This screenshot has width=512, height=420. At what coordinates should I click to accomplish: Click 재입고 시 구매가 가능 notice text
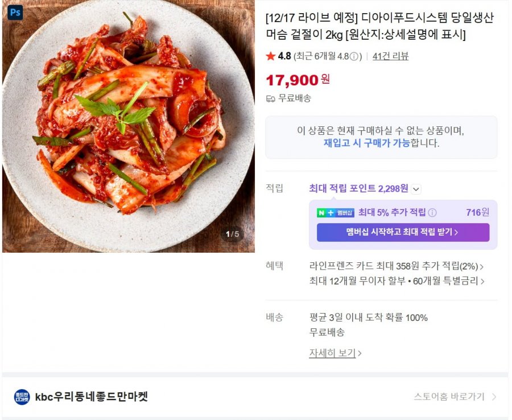[367, 143]
